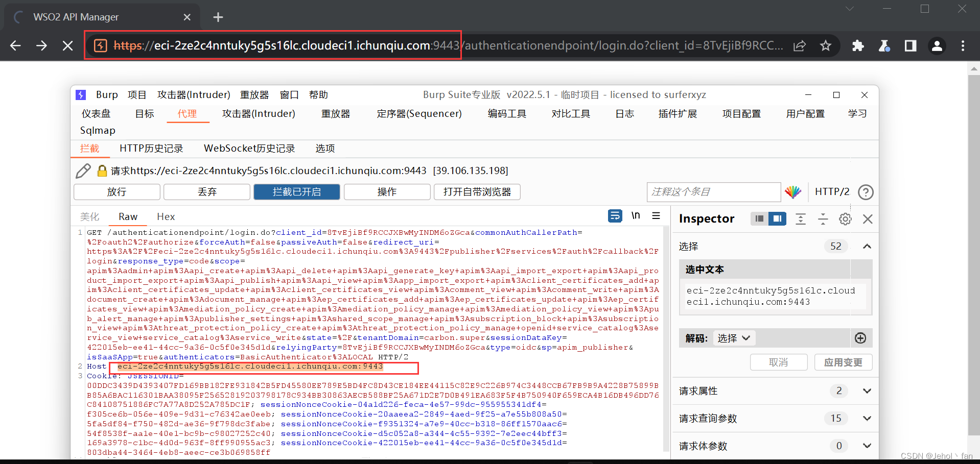Open the 项目配置 tab
The width and height of the screenshot is (980, 464).
point(741,114)
